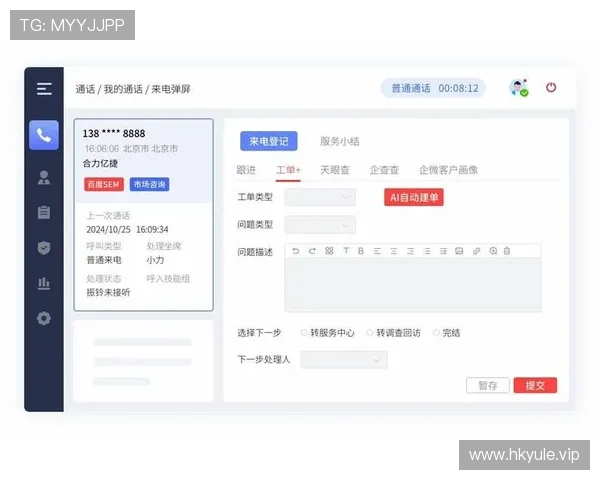Click the last call date 2024/10/25
Image resolution: width=600 pixels, height=480 pixels.
(x=108, y=230)
